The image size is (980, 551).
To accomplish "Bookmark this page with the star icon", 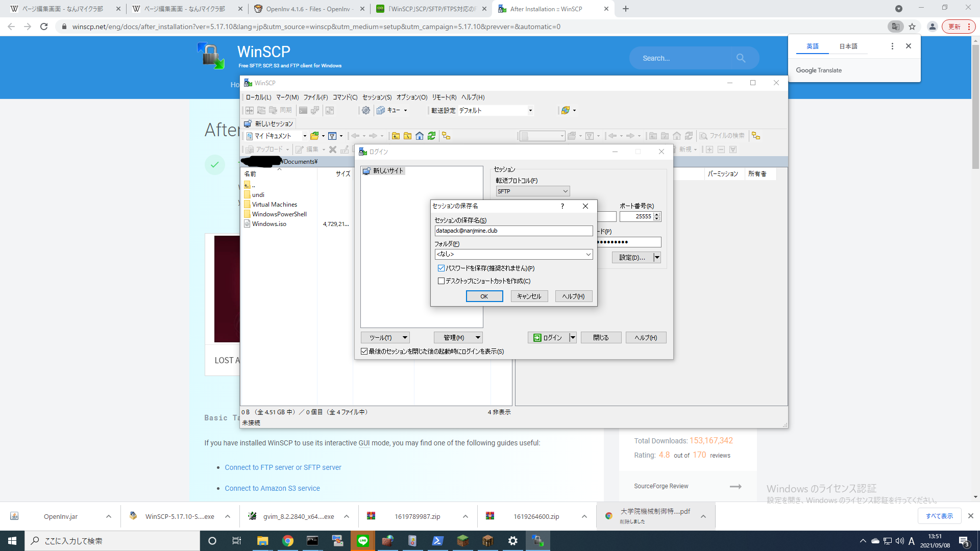I will pyautogui.click(x=912, y=27).
